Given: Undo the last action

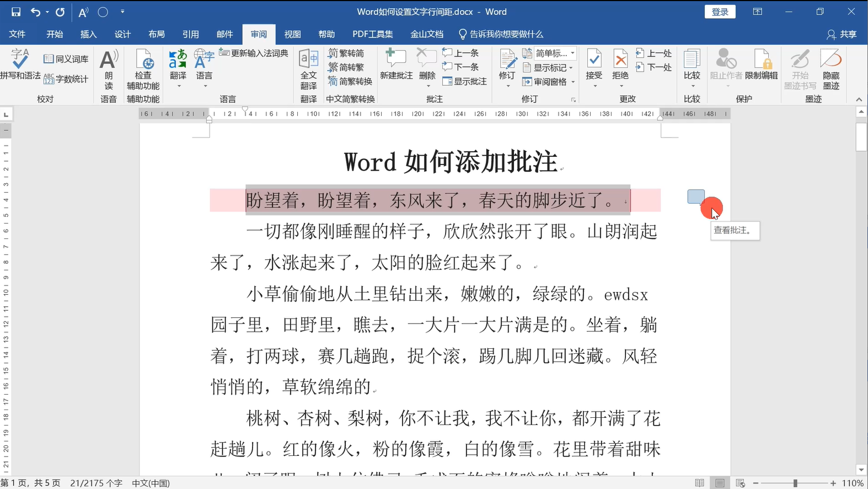Looking at the screenshot, I should pyautogui.click(x=35, y=12).
